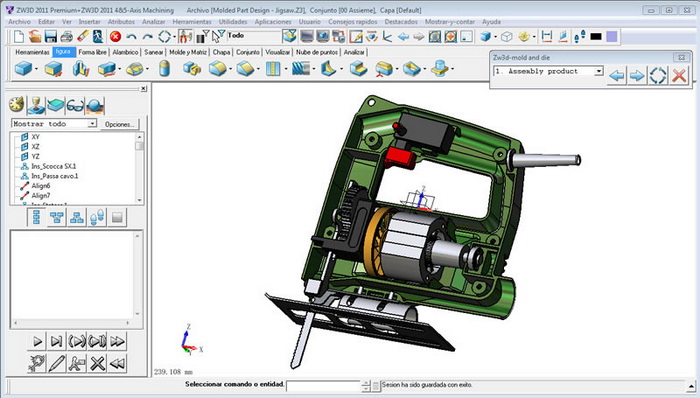Screen dimensions: 700x398
Task: Select the cylinder capsule shape tool
Action: coord(164,69)
